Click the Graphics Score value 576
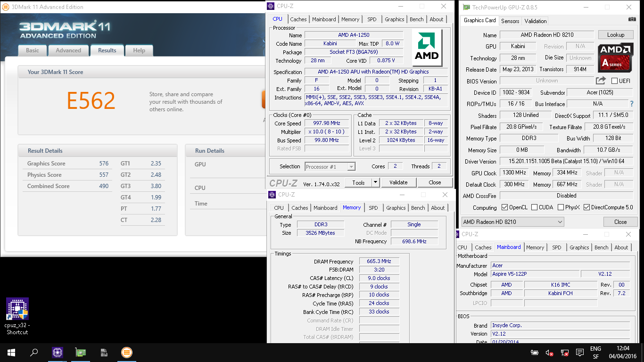Image resolution: width=644 pixels, height=362 pixels. pyautogui.click(x=104, y=164)
